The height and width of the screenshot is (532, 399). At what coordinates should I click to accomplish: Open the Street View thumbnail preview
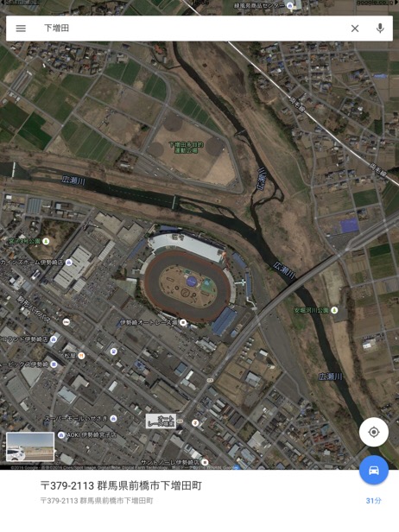click(30, 446)
